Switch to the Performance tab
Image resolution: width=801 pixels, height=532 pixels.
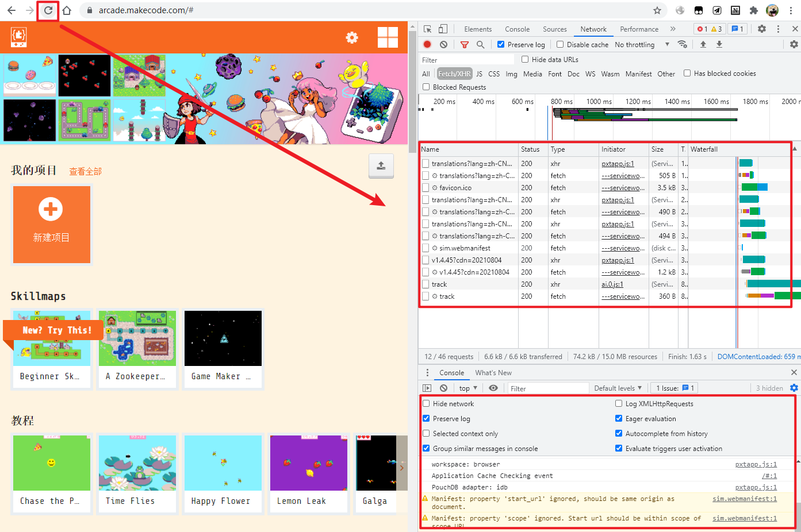point(639,29)
